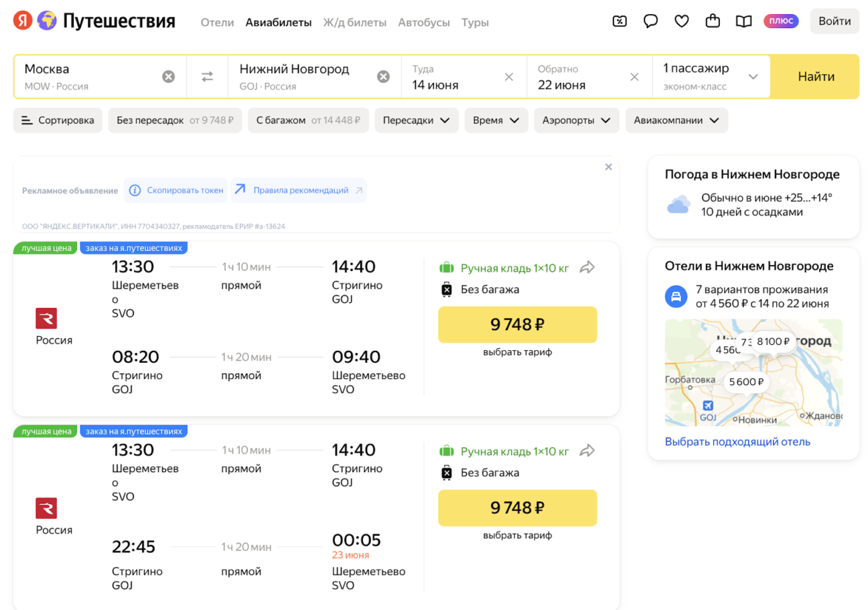The image size is (868, 610).
Task: Expand the Аэропорты filter dropdown
Action: tap(577, 121)
